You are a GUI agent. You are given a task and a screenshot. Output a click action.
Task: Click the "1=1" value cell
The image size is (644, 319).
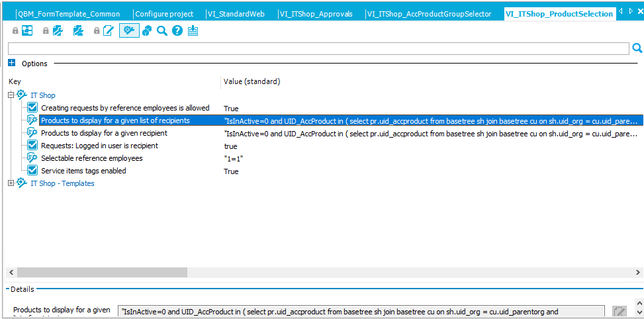click(233, 159)
